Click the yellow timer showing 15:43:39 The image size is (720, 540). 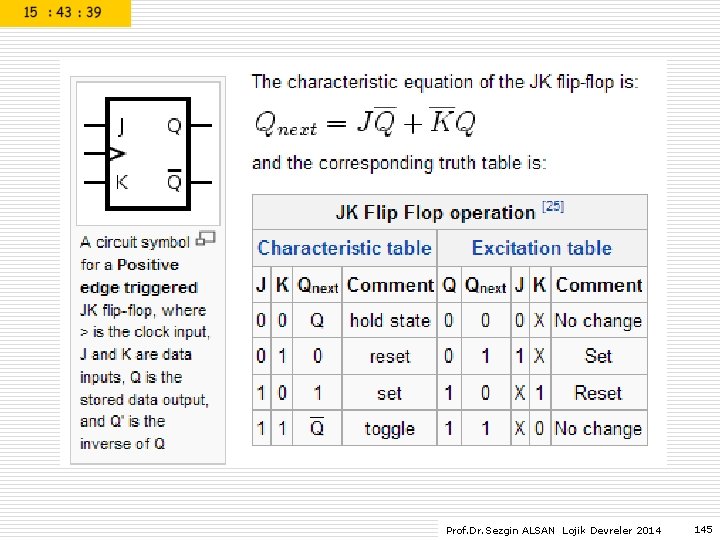65,13
